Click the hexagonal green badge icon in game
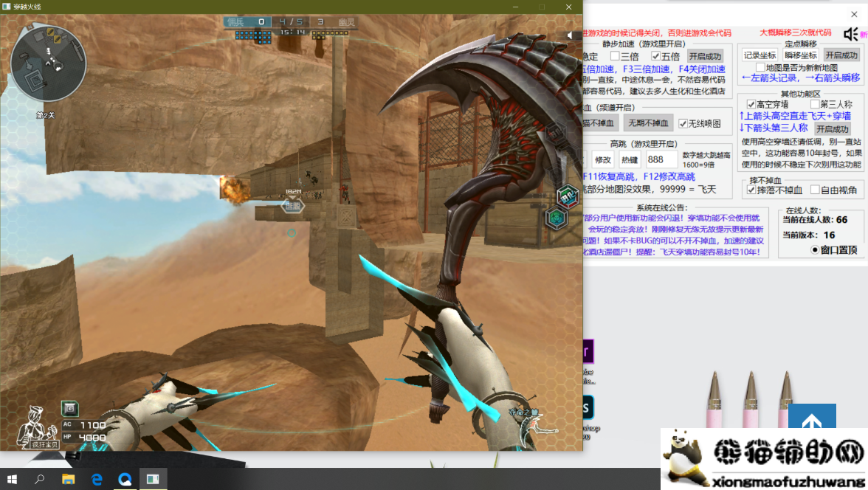The image size is (868, 490). pos(556,218)
